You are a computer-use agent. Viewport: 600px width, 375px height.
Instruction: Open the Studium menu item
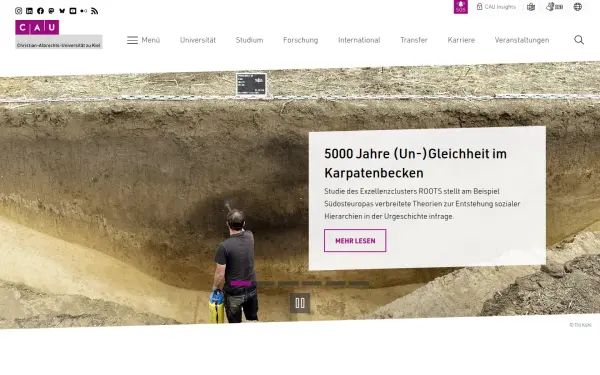tap(249, 40)
